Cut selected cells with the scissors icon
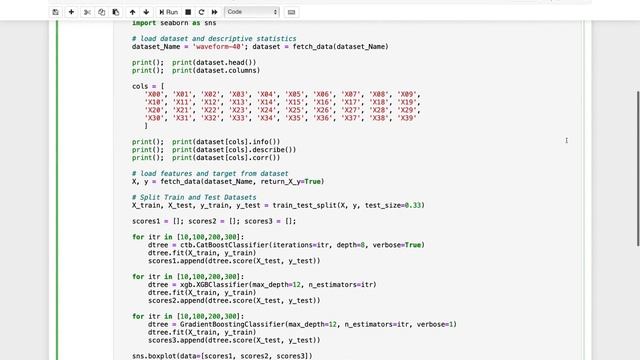 tap(87, 12)
